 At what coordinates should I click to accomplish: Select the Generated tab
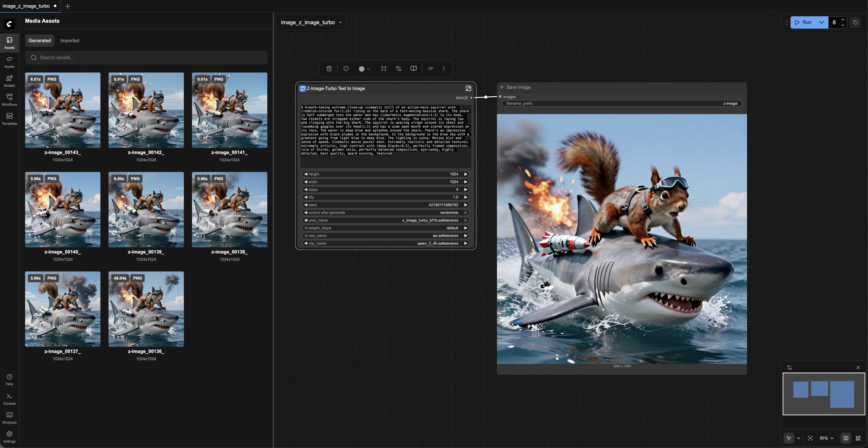coord(39,40)
